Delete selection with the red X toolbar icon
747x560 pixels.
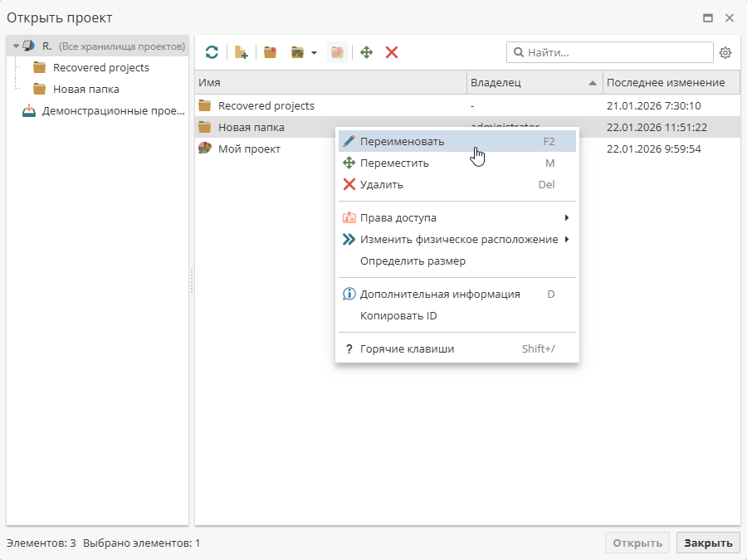tap(391, 51)
